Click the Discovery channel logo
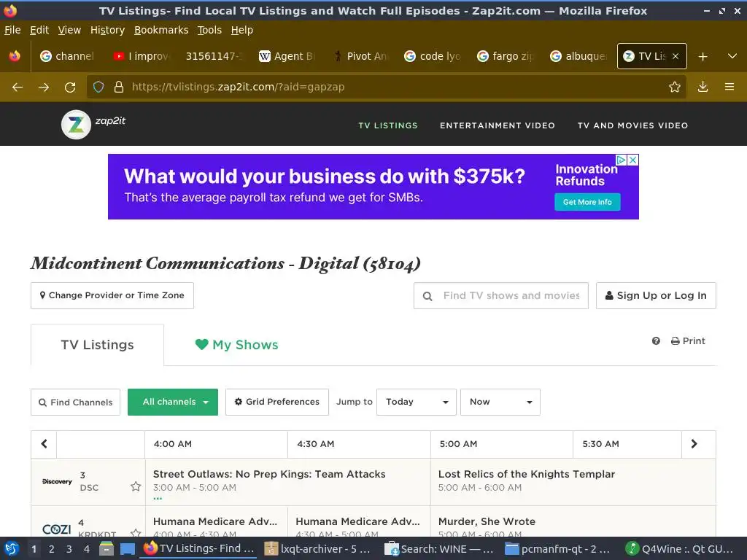The width and height of the screenshot is (747, 560). (57, 481)
